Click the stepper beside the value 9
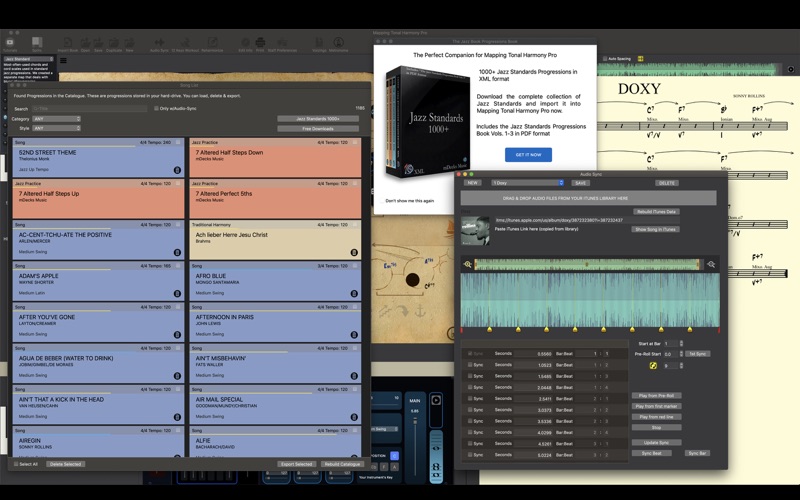This screenshot has height=500, width=800. tap(681, 365)
